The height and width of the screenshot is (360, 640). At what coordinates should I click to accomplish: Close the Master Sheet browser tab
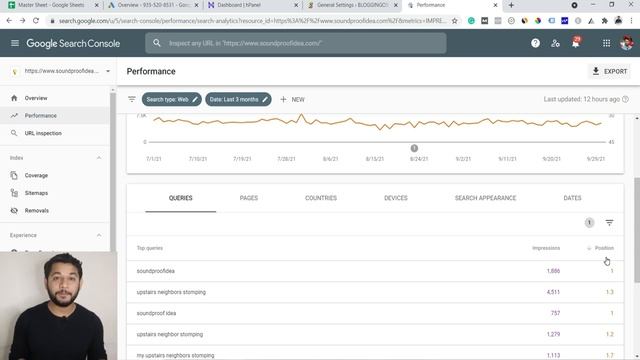(96, 5)
